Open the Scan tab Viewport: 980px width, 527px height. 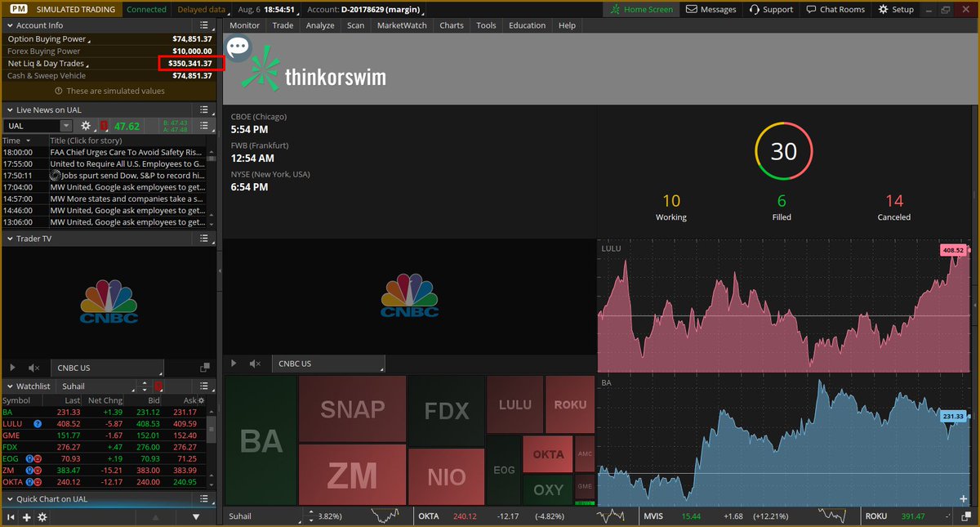(355, 25)
